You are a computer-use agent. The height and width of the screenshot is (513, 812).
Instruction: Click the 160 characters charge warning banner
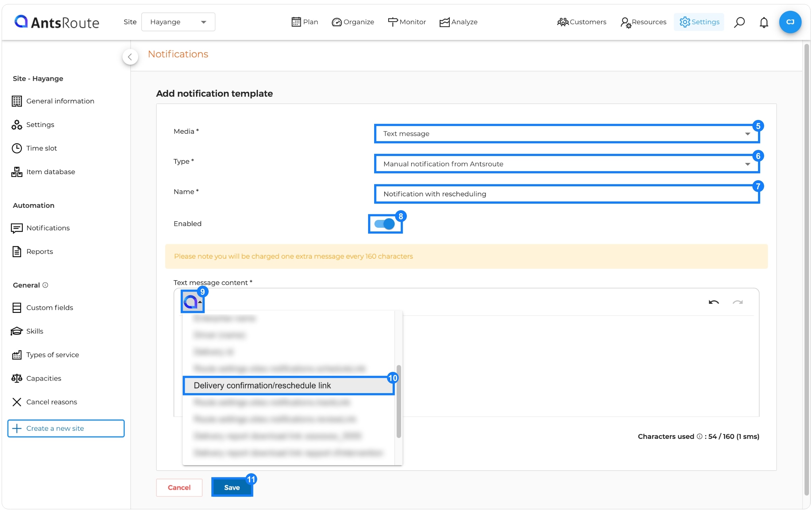pos(466,257)
